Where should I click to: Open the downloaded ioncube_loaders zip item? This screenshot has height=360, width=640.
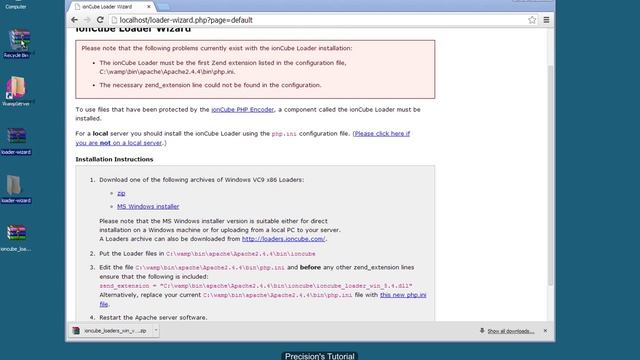coord(110,331)
